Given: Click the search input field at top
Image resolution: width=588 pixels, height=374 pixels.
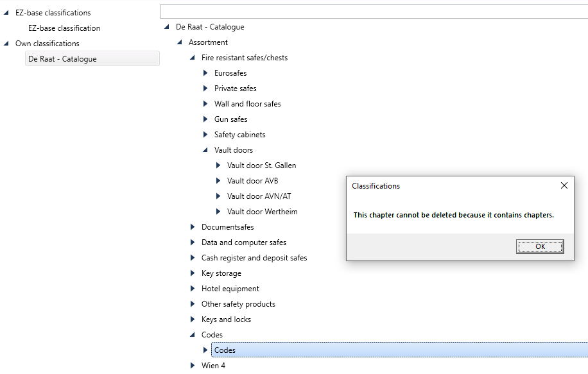Looking at the screenshot, I should pyautogui.click(x=374, y=12).
